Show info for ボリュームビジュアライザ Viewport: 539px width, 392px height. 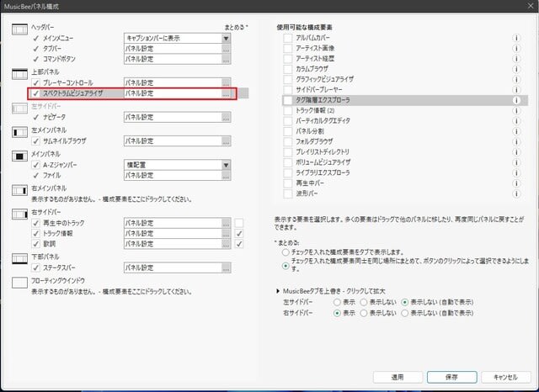pyautogui.click(x=516, y=162)
